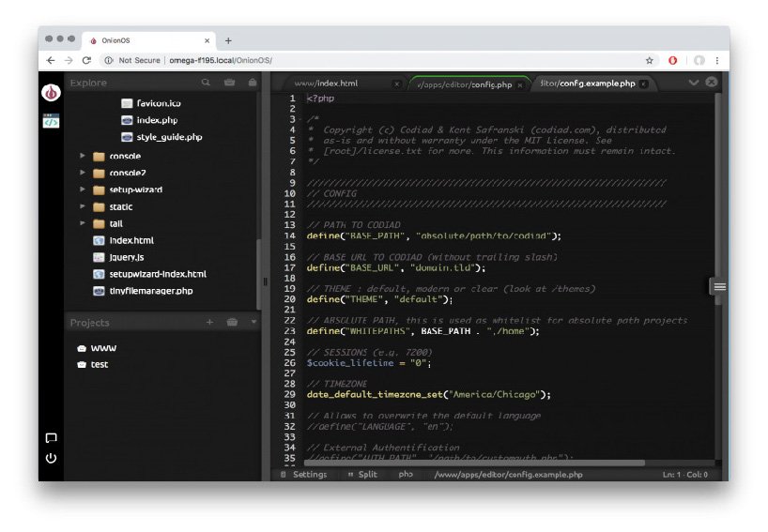Click the horizontal editor scrollbar

(x=474, y=463)
